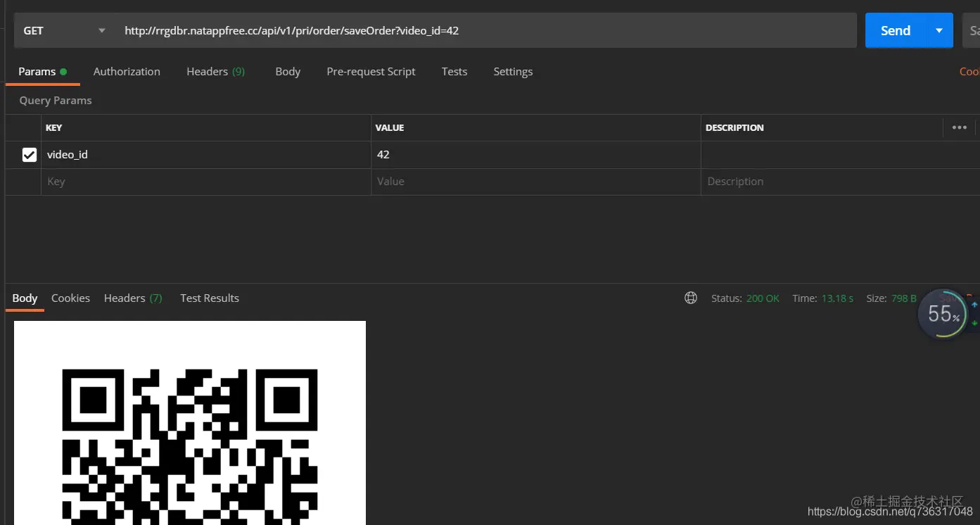Open the request Headers (9) tab

point(215,72)
